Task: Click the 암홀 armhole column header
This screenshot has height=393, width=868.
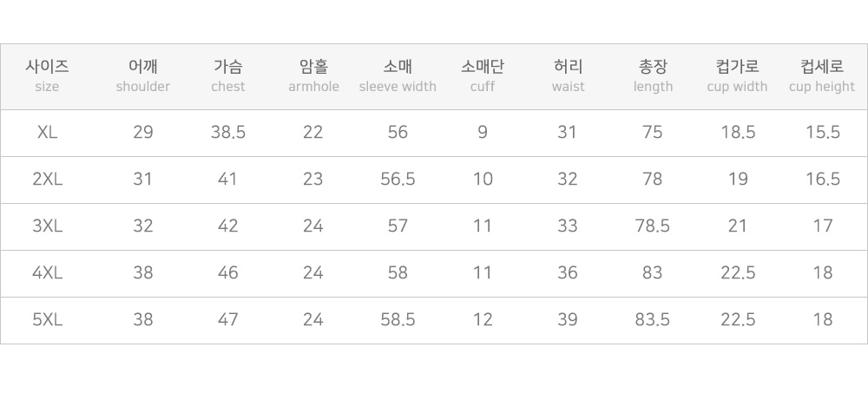Action: 313,76
